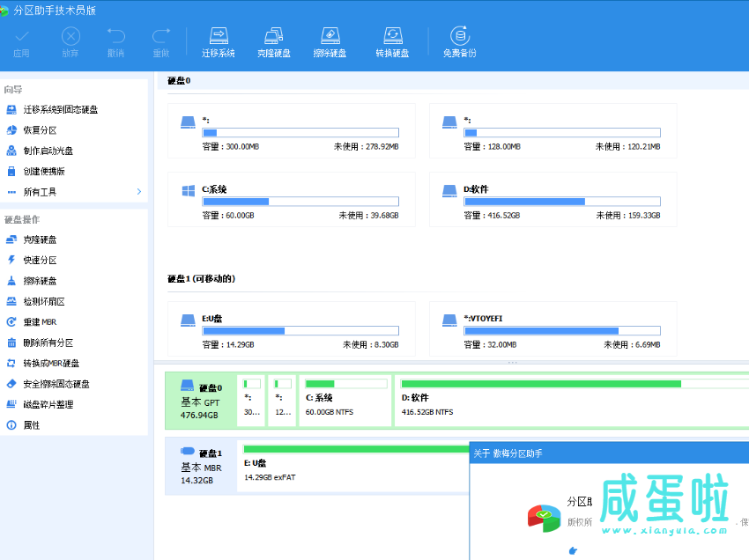Open 属性 properties in the sidebar
Screen dimensions: 749x560
click(32, 425)
